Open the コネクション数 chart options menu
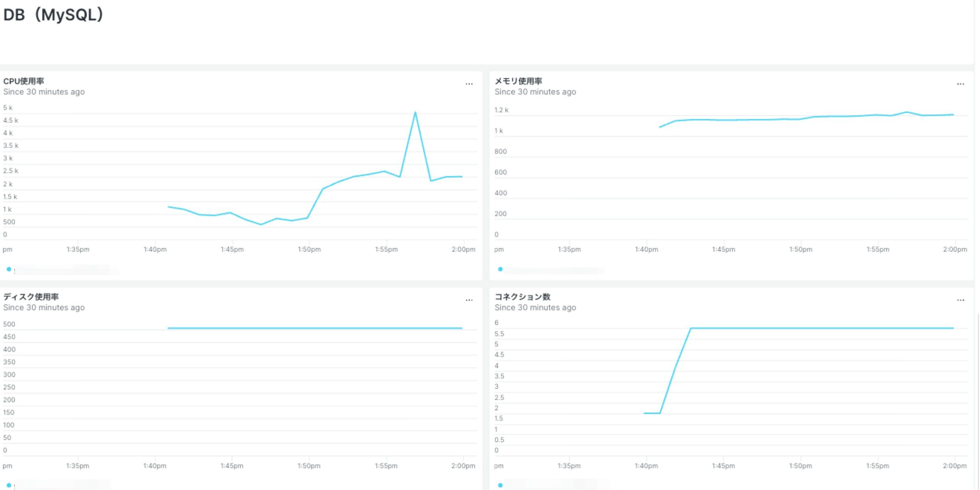This screenshot has width=980, height=490. pos(960,300)
